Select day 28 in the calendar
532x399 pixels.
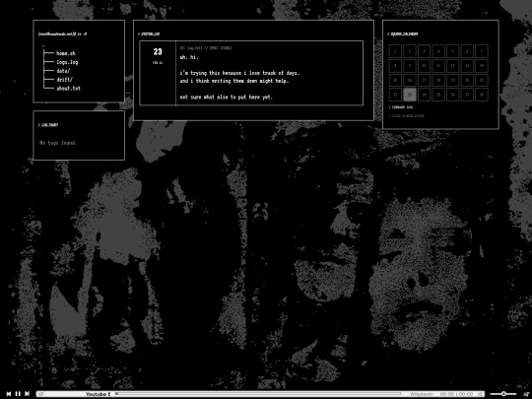tap(482, 95)
